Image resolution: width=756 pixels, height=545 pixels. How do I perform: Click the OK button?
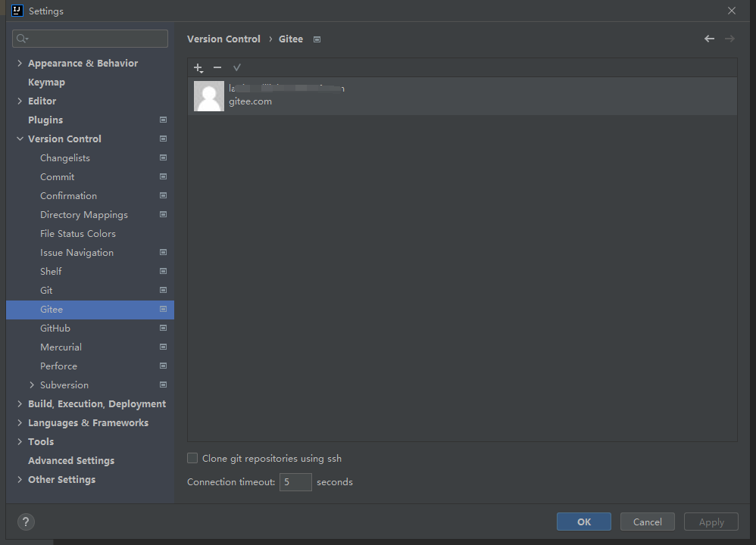tap(584, 522)
